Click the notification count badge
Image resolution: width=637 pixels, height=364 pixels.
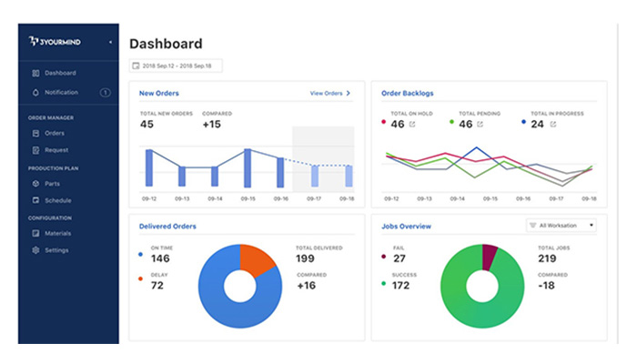106,93
